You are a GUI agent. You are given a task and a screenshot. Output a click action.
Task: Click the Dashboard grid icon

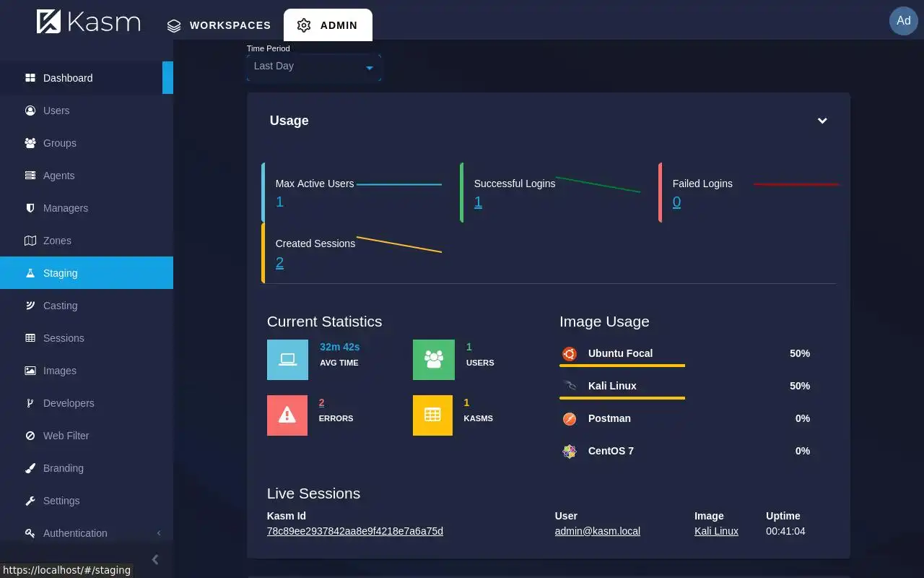(x=30, y=78)
